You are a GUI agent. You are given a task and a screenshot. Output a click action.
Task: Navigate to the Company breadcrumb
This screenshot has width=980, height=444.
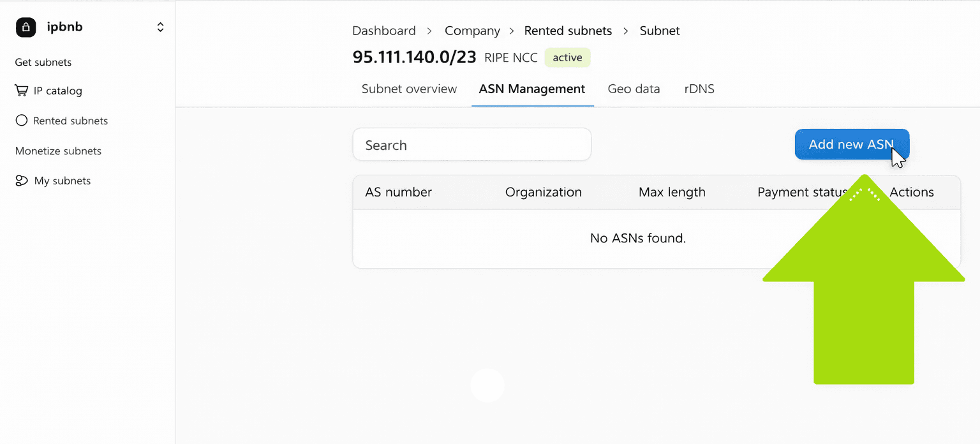[x=472, y=30]
